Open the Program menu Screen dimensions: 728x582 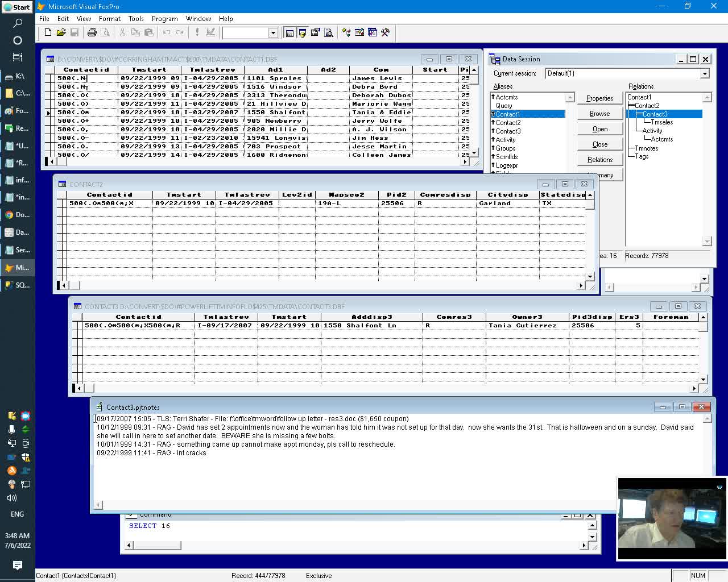pos(165,19)
